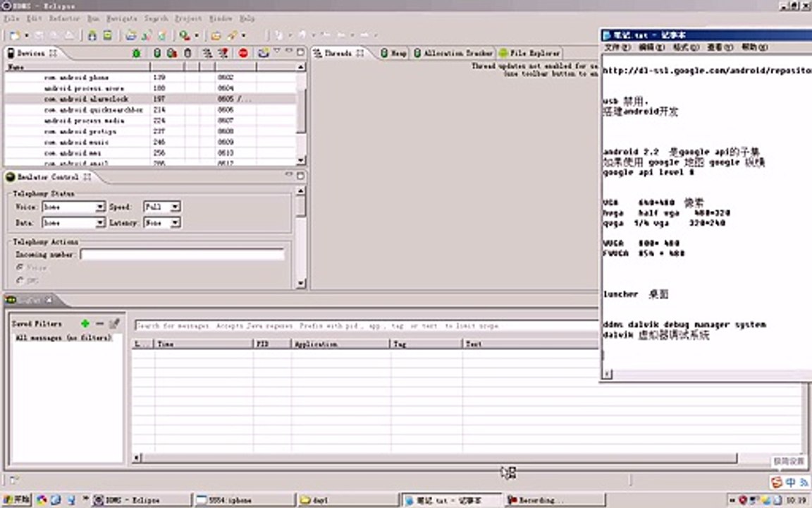Switch to the Allocation Tracker tab
Viewport: 812px width, 508px height.
tap(453, 54)
